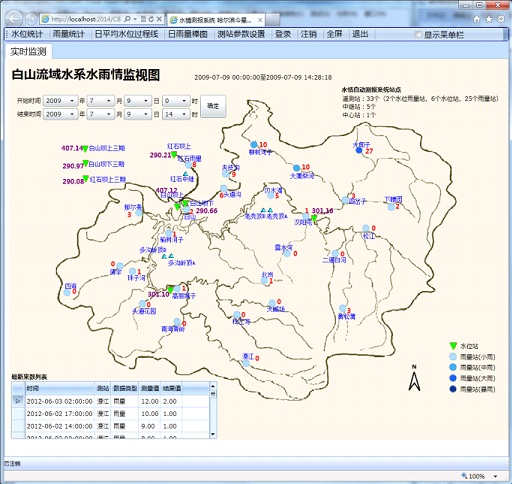Click data list scrollbar up arrow
Viewport: 512px width, 484px height.
213,386
